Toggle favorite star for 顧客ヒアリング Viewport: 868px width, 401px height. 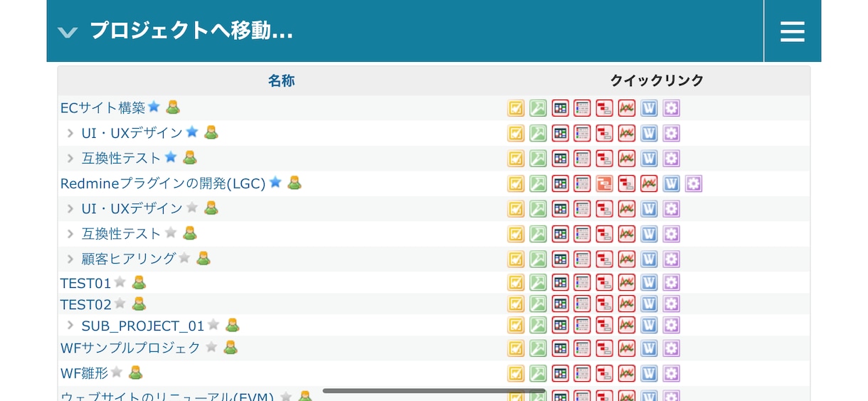tap(184, 257)
